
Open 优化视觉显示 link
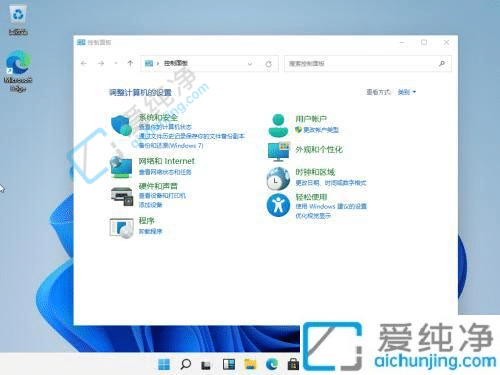(313, 216)
